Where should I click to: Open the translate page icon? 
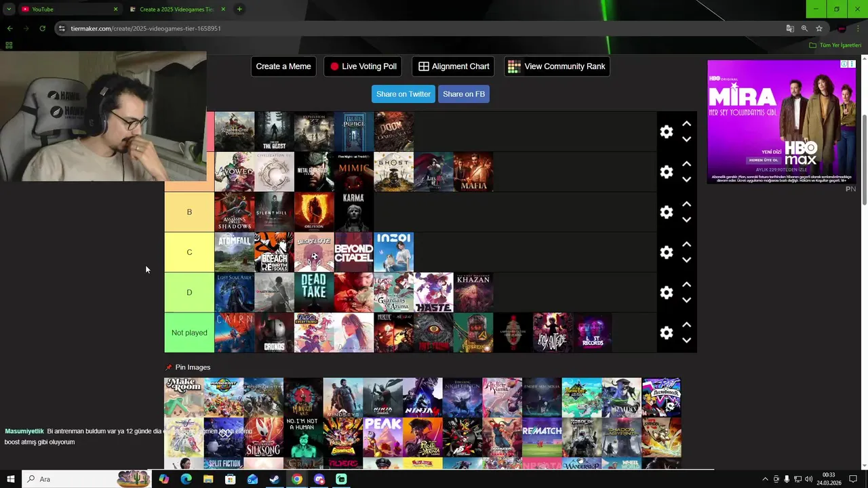coord(790,28)
